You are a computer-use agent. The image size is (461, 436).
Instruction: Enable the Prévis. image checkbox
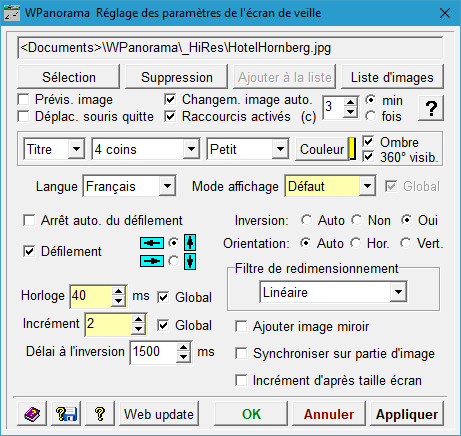[24, 99]
